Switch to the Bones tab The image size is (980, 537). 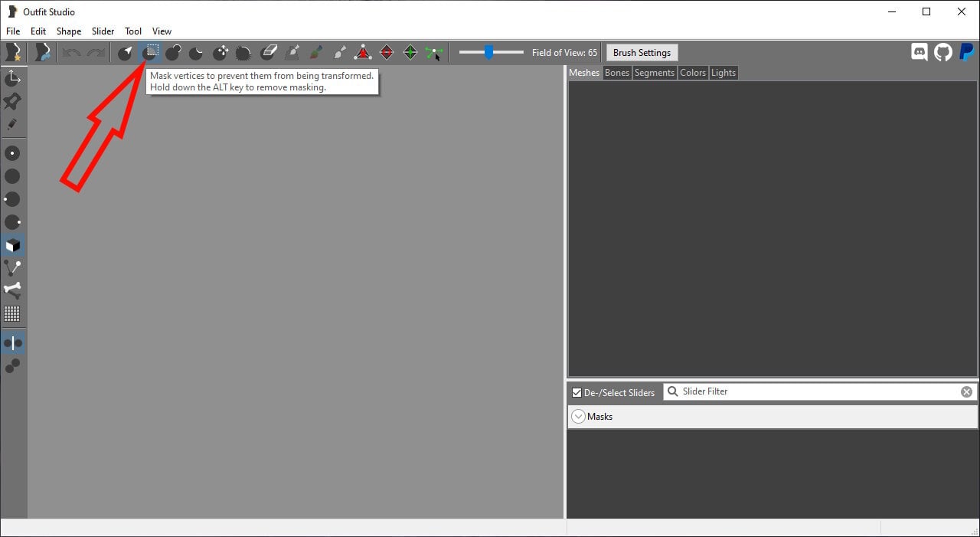pos(617,73)
